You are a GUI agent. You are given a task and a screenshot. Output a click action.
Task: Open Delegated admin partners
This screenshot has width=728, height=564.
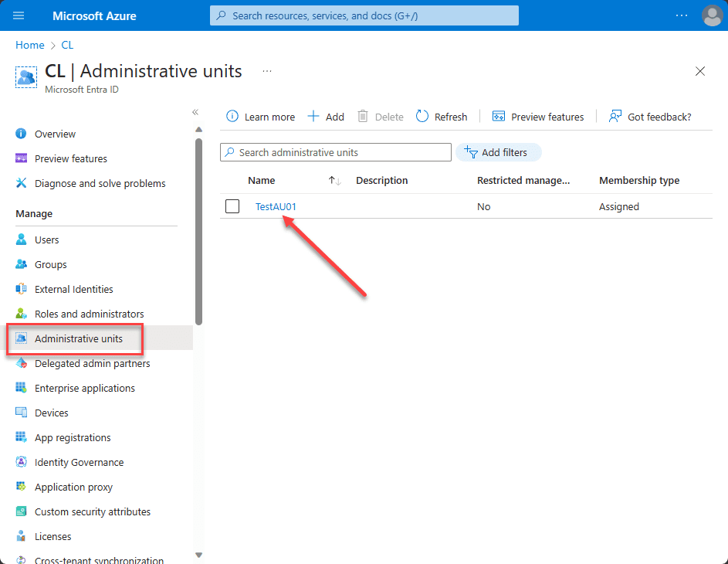93,363
